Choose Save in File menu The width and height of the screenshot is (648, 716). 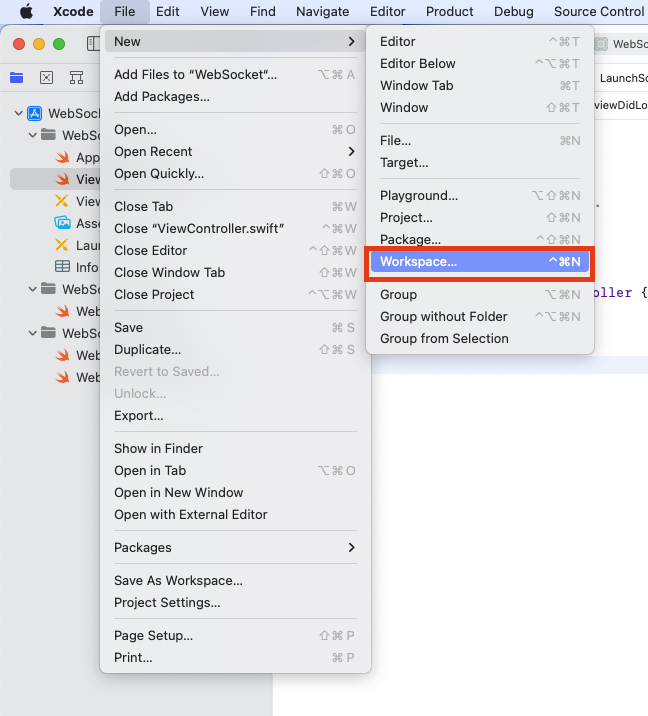click(234, 327)
